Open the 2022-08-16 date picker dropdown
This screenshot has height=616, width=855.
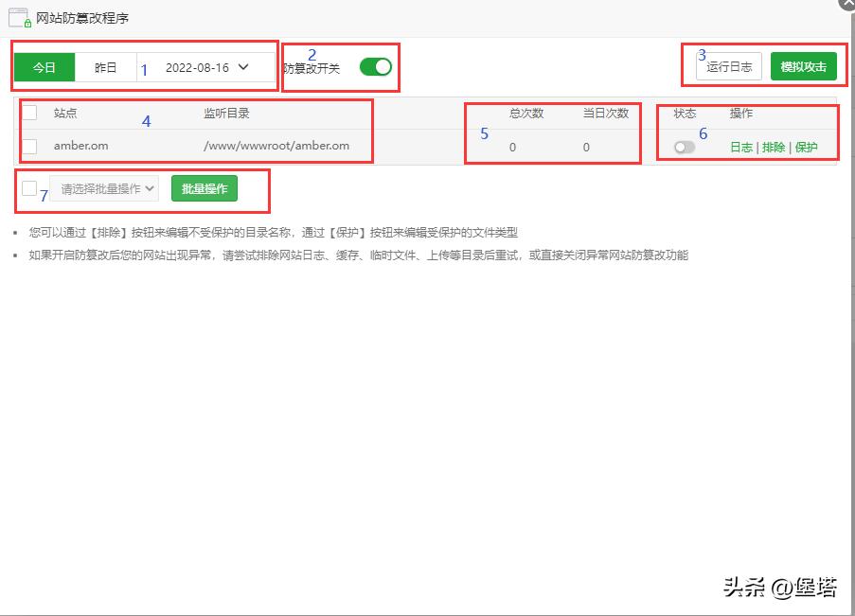[195, 66]
